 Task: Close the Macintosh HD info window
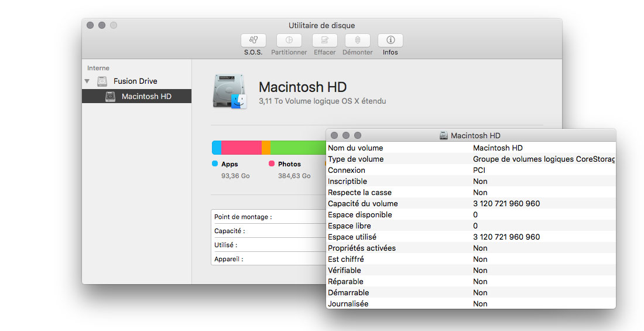coord(334,135)
